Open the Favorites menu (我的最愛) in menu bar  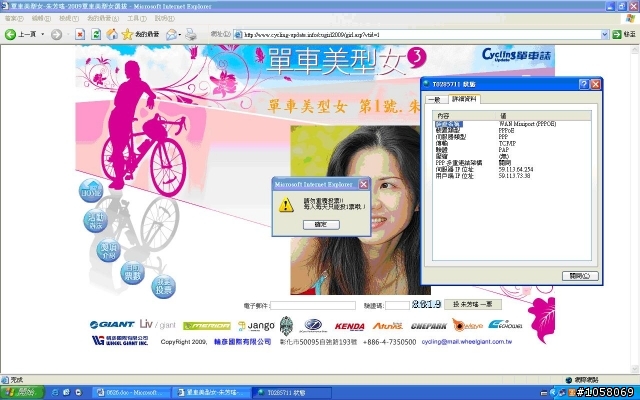(x=103, y=18)
